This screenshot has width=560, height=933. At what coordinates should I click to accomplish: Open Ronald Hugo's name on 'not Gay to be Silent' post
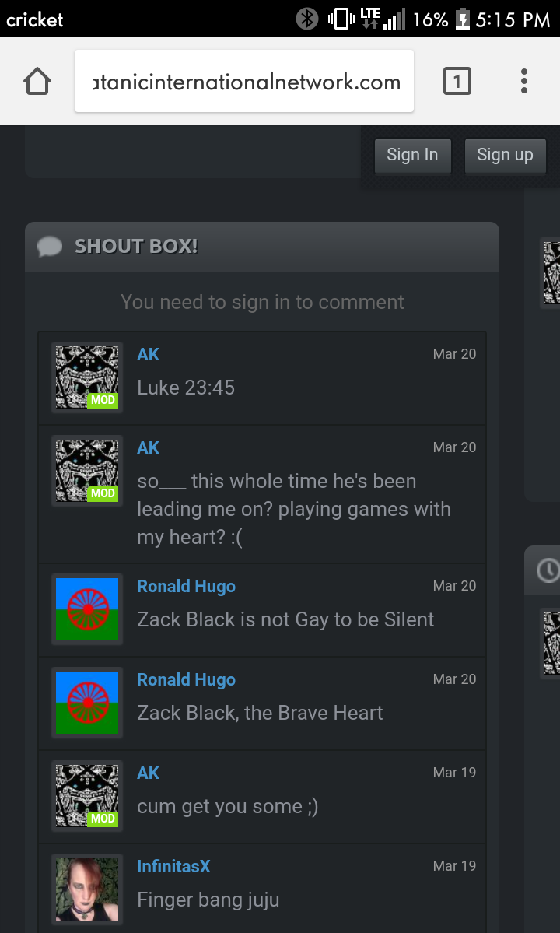186,586
